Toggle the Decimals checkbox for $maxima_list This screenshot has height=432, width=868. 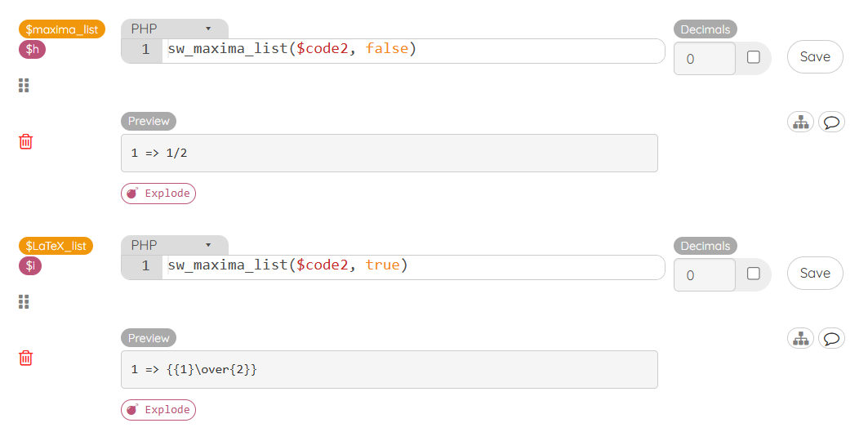coord(754,57)
